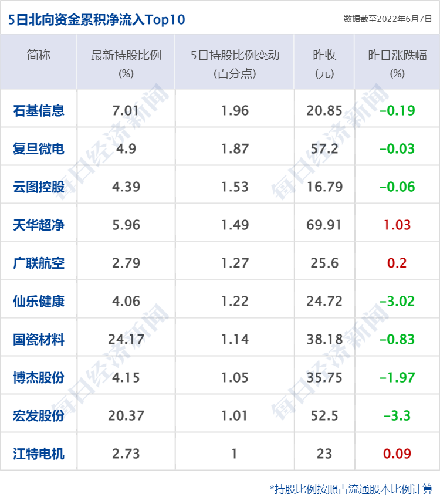Click daily change -0.06
Viewport: 440px width, 504px height.
[397, 187]
